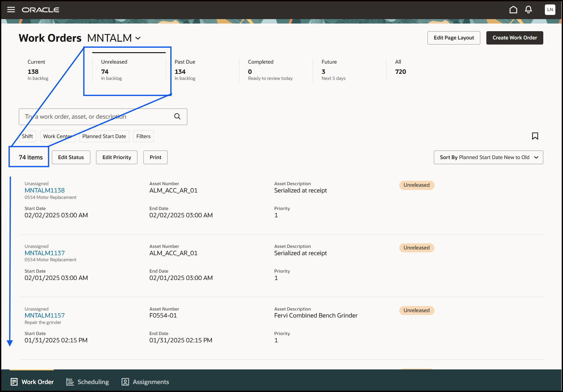Toggle the Work Center filter chip

click(57, 136)
